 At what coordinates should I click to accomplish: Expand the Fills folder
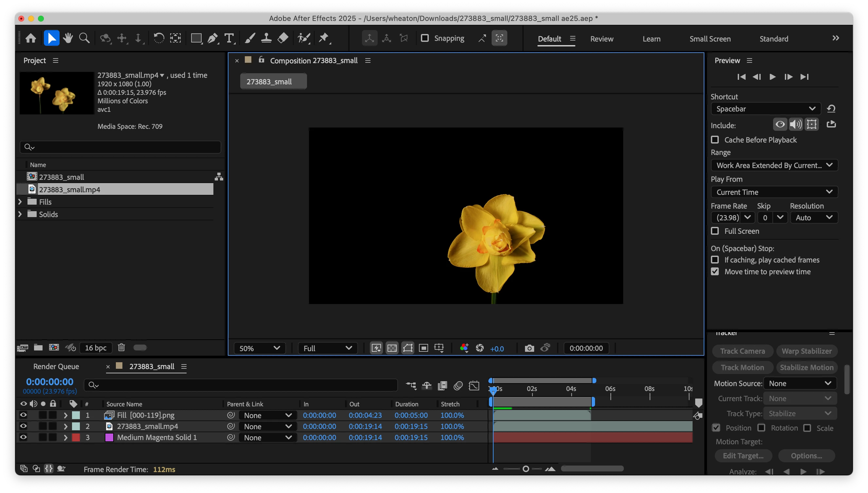(20, 202)
